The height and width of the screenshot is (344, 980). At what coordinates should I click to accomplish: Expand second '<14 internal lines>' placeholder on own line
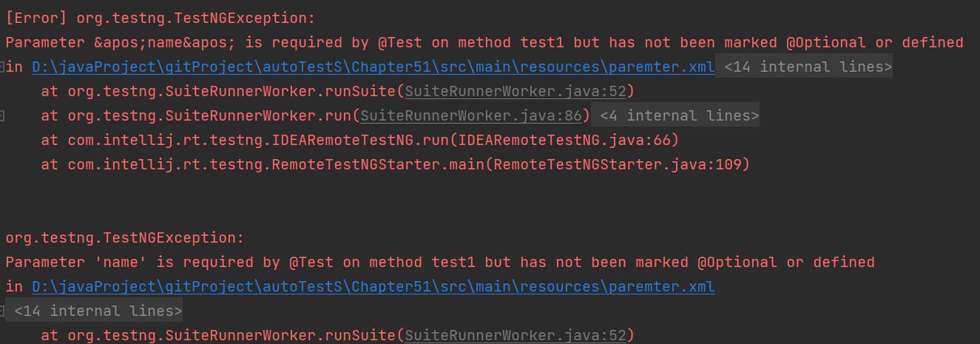tap(98, 311)
